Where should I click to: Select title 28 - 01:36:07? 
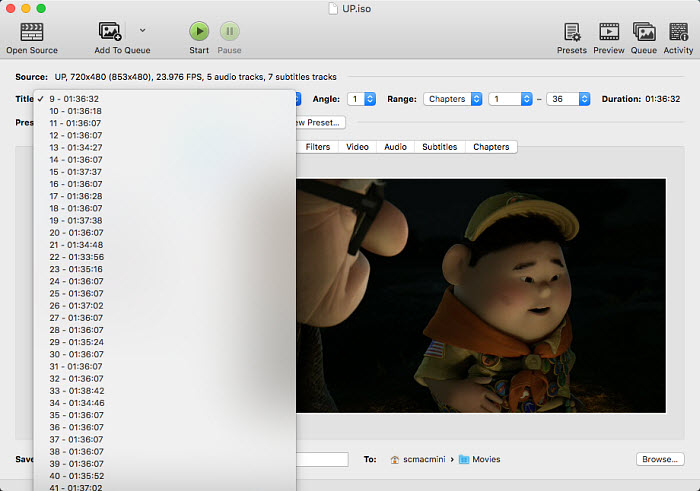pos(164,330)
